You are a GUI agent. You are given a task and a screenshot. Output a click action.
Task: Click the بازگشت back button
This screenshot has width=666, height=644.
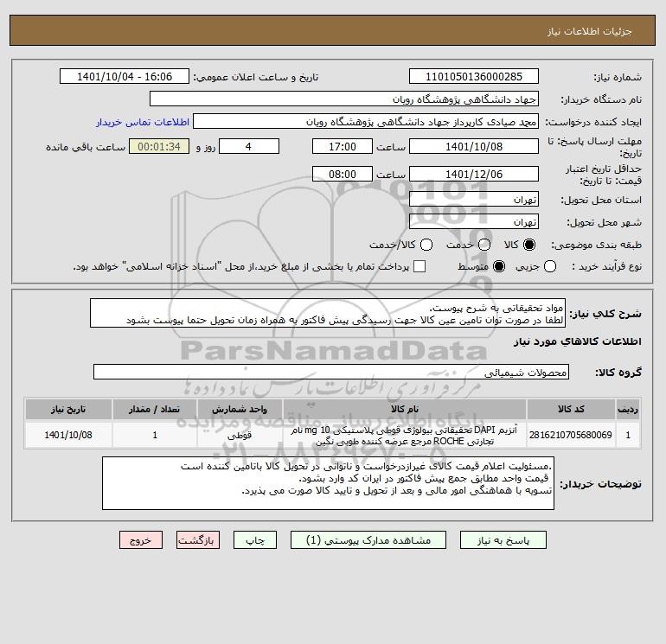(x=198, y=540)
